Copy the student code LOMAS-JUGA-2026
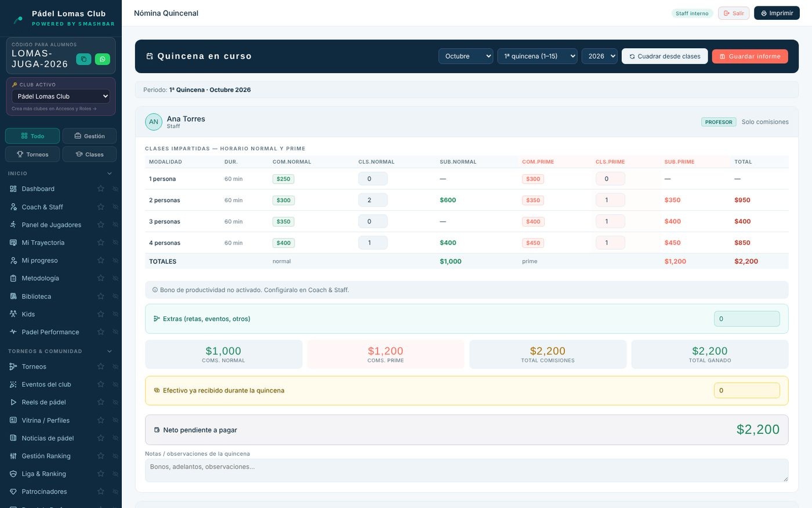Screen dimensions: 812x508 (x=84, y=59)
